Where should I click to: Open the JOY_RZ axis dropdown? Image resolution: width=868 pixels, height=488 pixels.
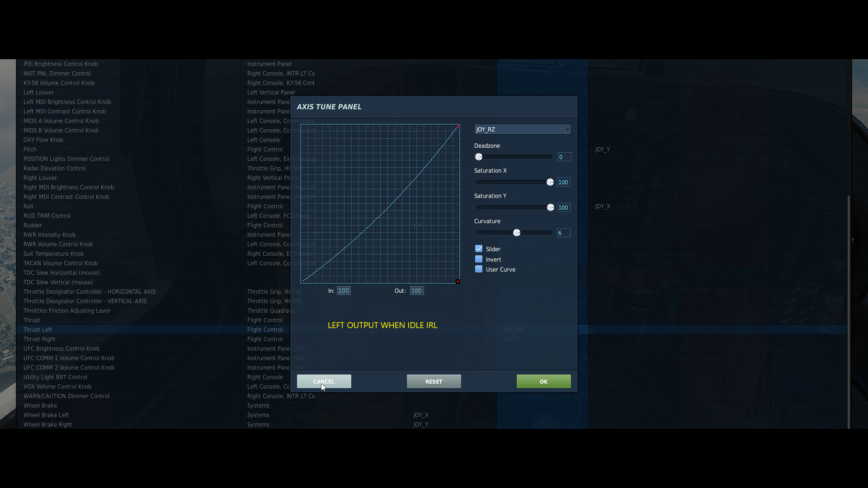pyautogui.click(x=523, y=130)
